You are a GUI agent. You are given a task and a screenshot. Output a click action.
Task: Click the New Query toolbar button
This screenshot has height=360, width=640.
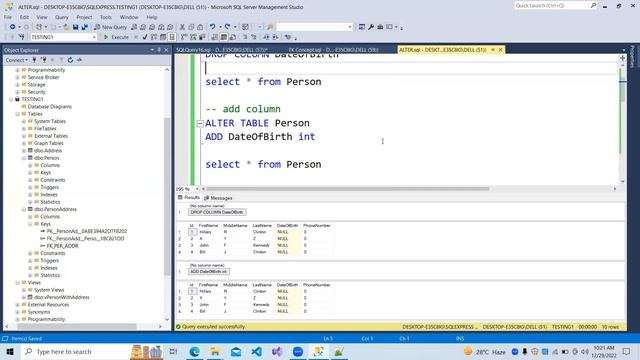pos(110,27)
